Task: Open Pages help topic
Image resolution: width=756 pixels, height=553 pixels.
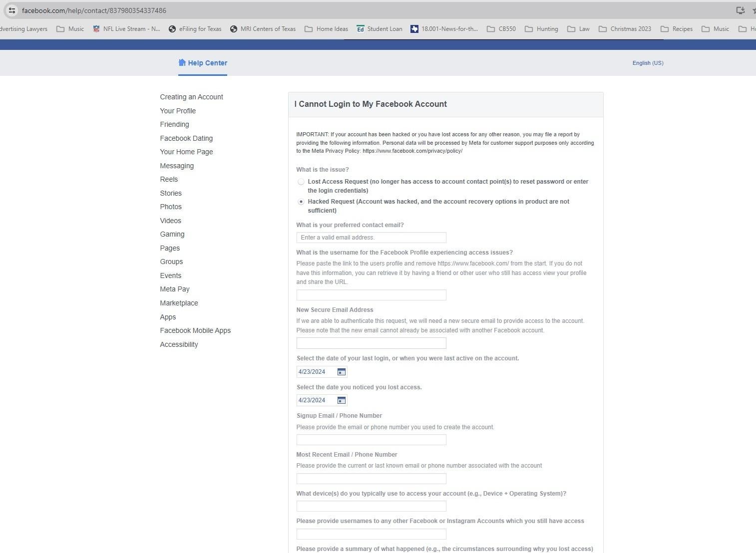Action: click(170, 248)
